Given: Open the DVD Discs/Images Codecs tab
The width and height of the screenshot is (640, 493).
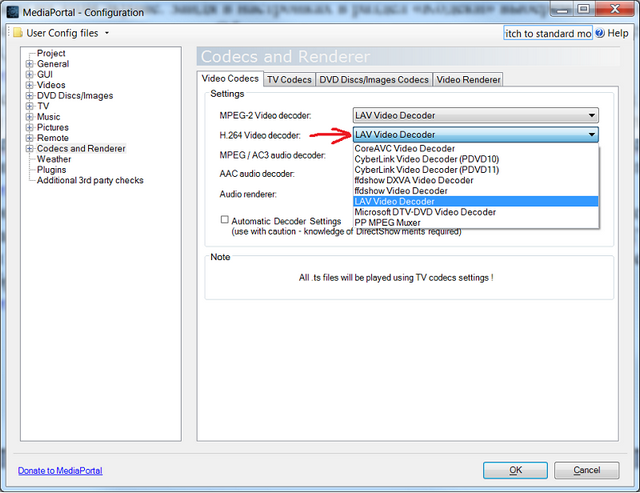Looking at the screenshot, I should click(374, 80).
